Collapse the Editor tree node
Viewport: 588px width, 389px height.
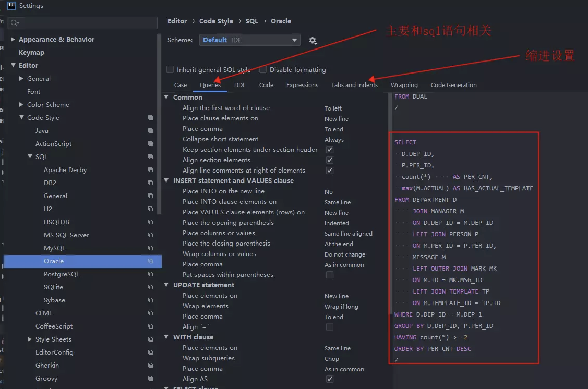tap(13, 65)
